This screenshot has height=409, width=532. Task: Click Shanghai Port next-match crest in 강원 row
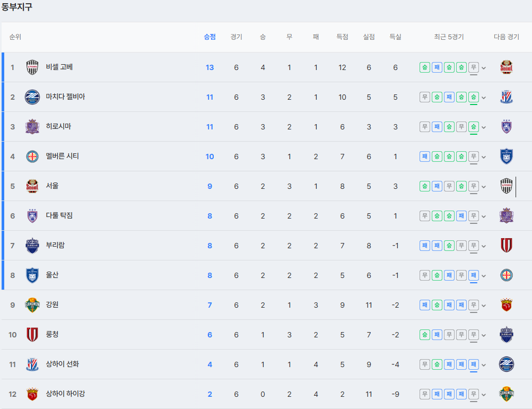(506, 305)
